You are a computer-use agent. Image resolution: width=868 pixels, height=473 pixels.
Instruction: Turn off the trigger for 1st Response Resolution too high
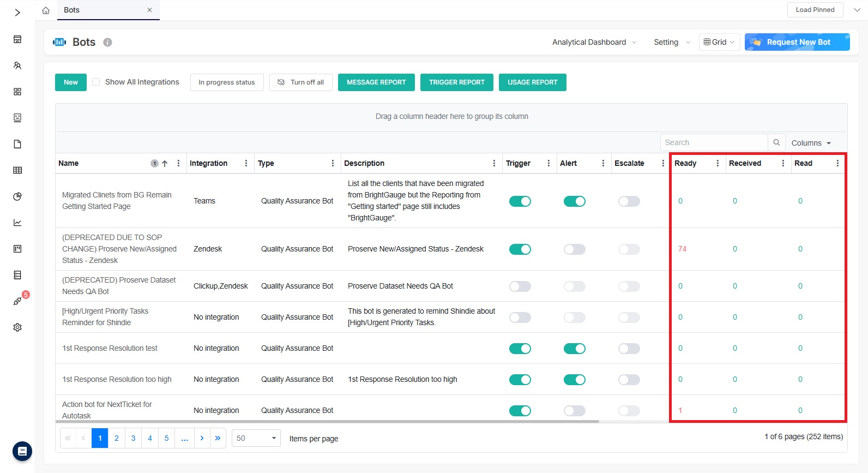click(520, 380)
